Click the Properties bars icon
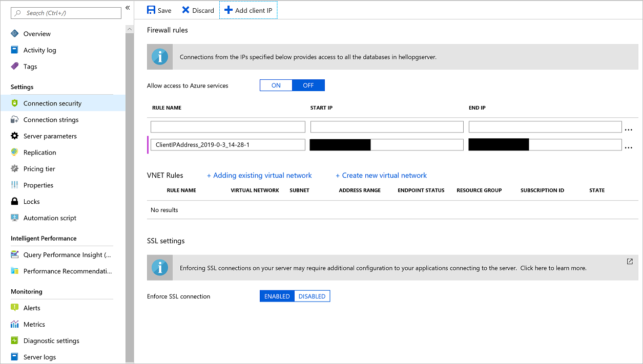This screenshot has width=643, height=364. (x=15, y=185)
